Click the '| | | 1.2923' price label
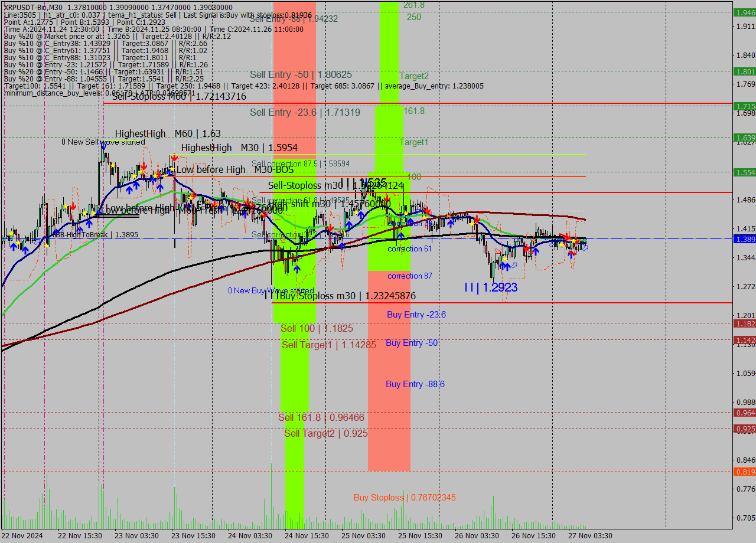The image size is (756, 543). pyautogui.click(x=491, y=287)
